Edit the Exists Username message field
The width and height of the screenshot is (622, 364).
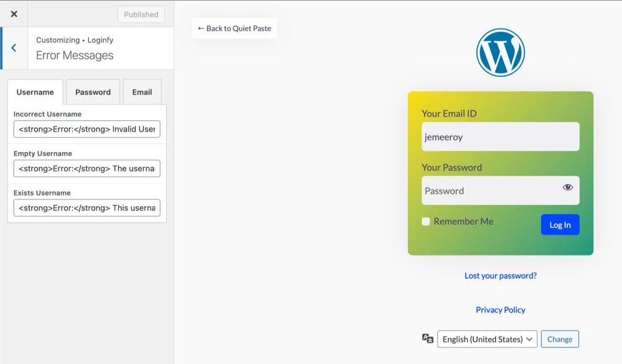87,208
